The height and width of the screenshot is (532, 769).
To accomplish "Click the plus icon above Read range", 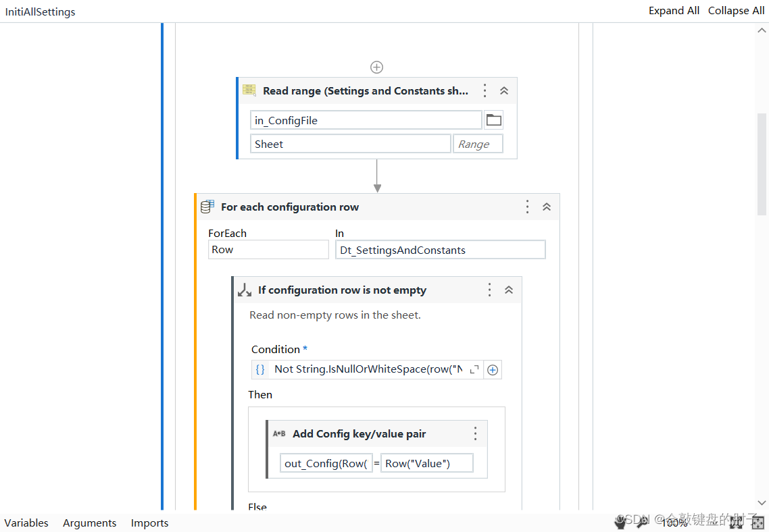I will tap(376, 67).
